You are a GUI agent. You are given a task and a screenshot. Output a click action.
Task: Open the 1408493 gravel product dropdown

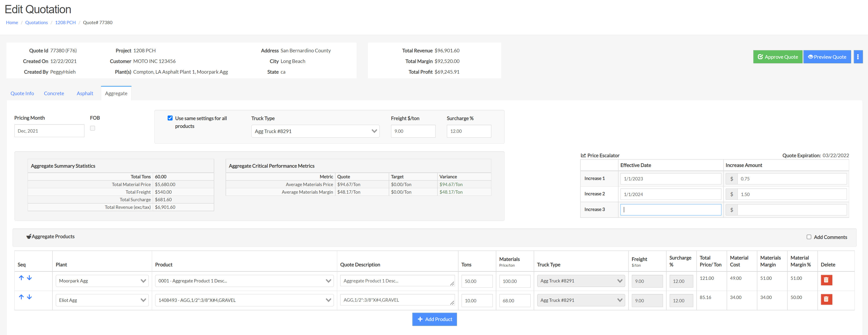click(244, 300)
